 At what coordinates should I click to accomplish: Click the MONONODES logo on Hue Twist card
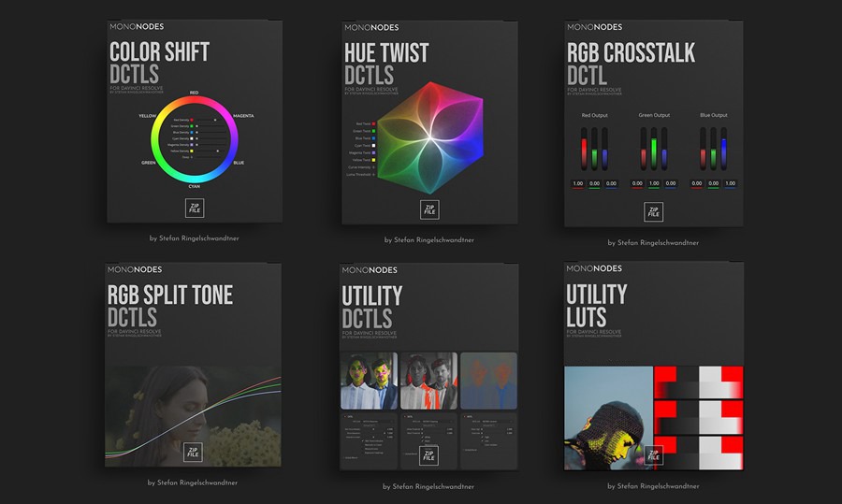click(371, 27)
